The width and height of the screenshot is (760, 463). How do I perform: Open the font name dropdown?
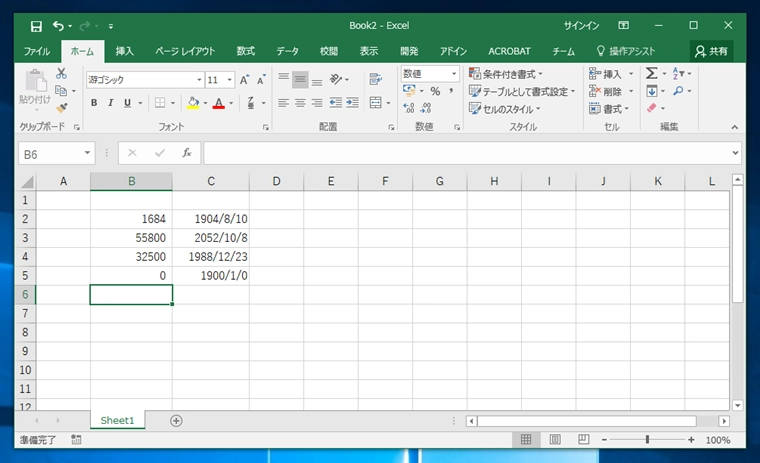[x=199, y=80]
